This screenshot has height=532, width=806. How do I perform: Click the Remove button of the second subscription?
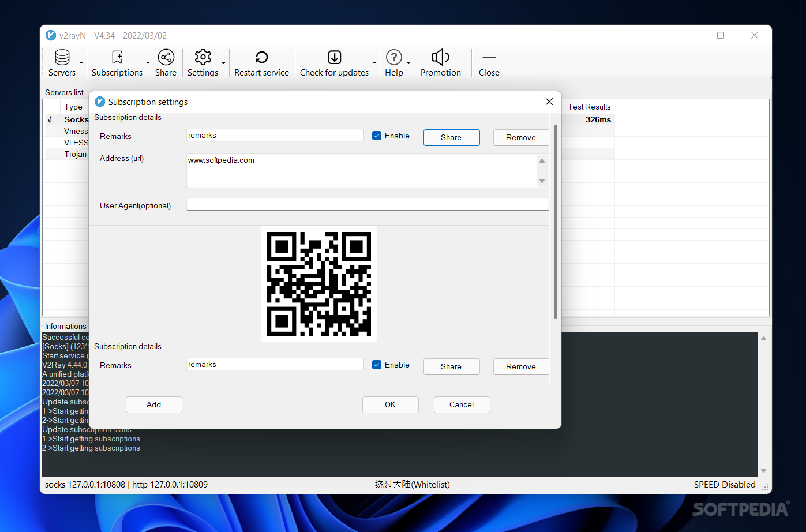coord(520,366)
